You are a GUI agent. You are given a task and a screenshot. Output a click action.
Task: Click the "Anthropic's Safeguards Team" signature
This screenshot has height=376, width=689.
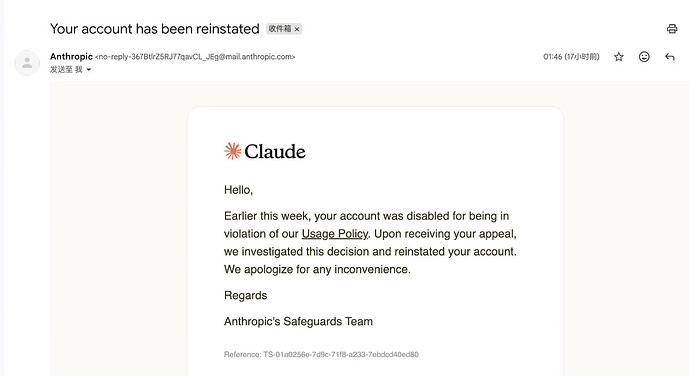(x=298, y=322)
